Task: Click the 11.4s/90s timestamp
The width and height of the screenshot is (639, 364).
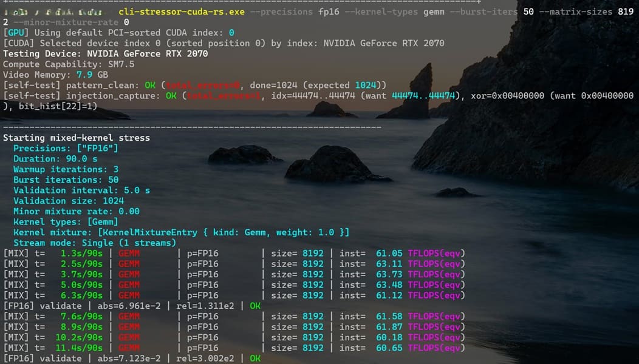Action: [x=79, y=348]
